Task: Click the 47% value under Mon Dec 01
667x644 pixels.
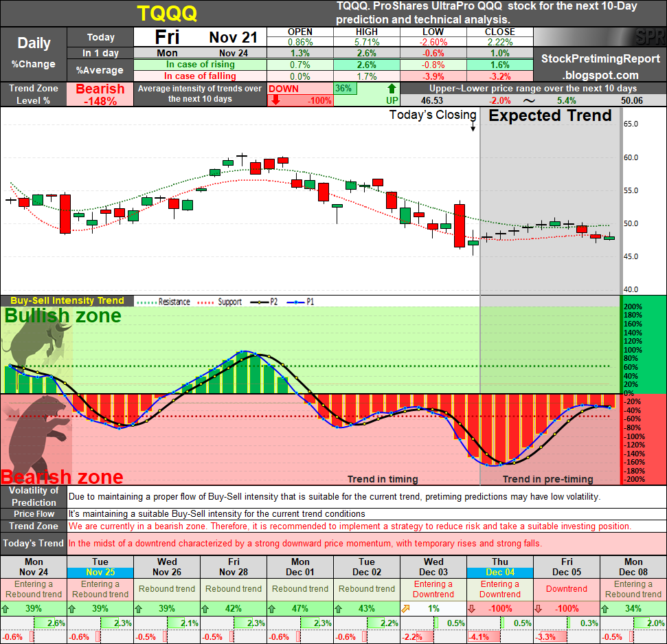Action: click(x=300, y=609)
